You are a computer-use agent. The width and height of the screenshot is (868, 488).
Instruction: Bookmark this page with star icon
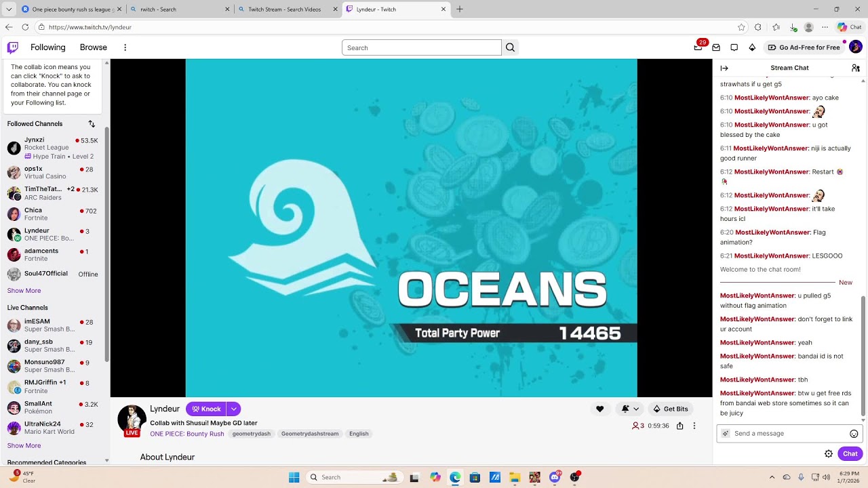point(741,27)
